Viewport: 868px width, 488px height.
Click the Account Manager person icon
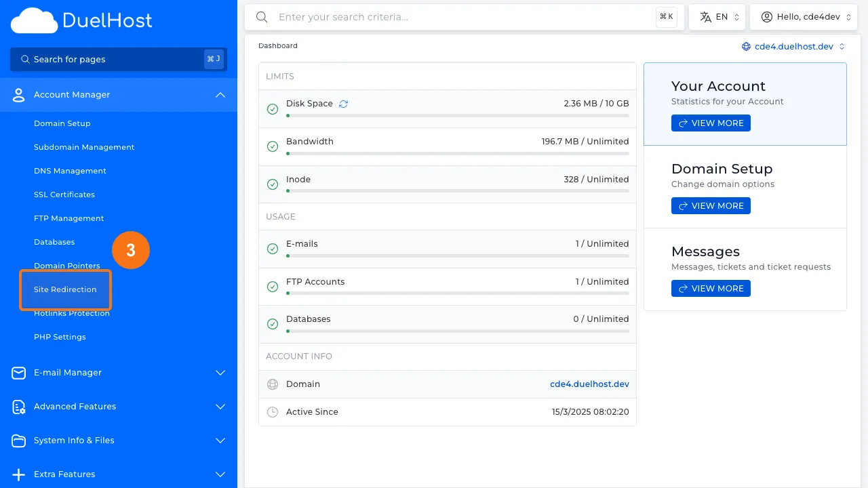[x=18, y=94]
